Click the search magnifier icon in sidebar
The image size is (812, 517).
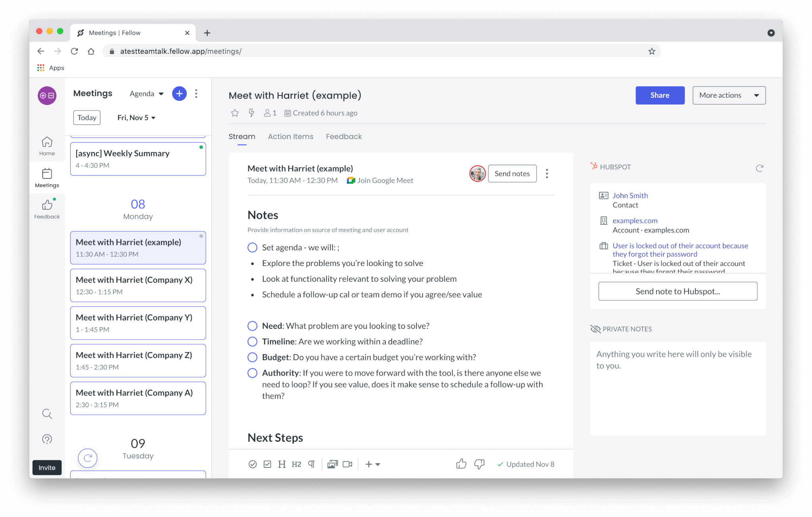[47, 414]
